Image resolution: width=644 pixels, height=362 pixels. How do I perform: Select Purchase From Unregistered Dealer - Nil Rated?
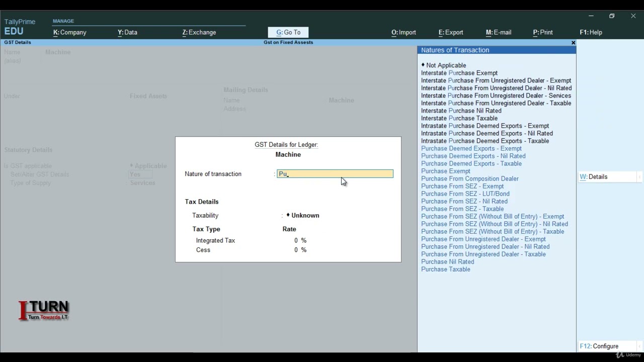(x=486, y=246)
